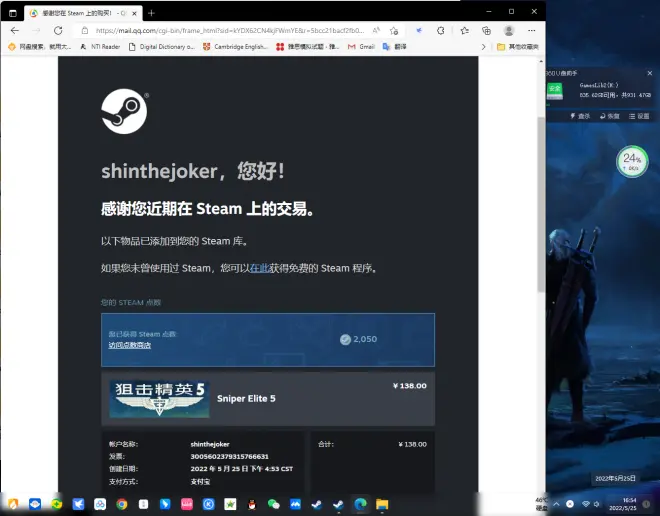Viewport: 660px width, 516px height.
Task: Click the Sniper Elite 5 title text
Action: [x=246, y=399]
